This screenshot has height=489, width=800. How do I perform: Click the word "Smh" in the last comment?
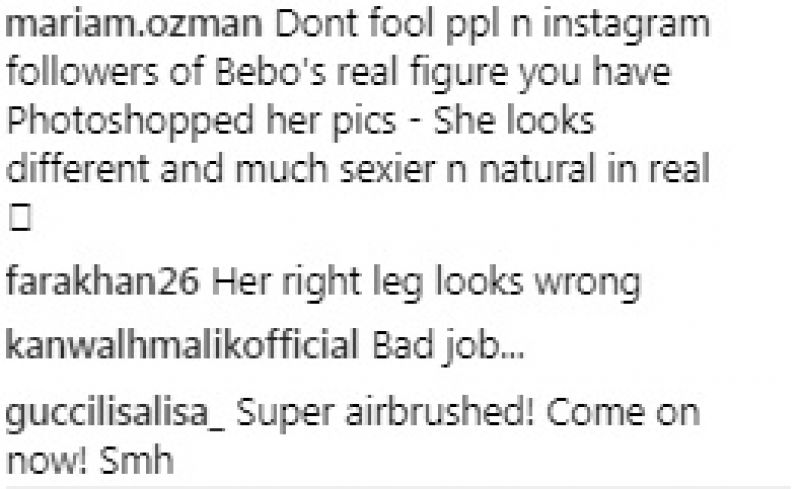[136, 460]
